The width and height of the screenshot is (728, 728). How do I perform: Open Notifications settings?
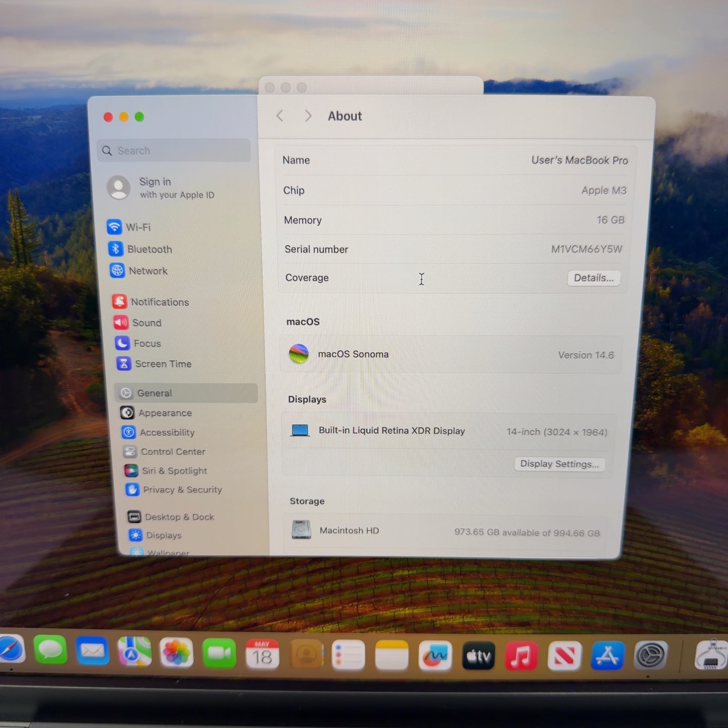[x=151, y=302]
